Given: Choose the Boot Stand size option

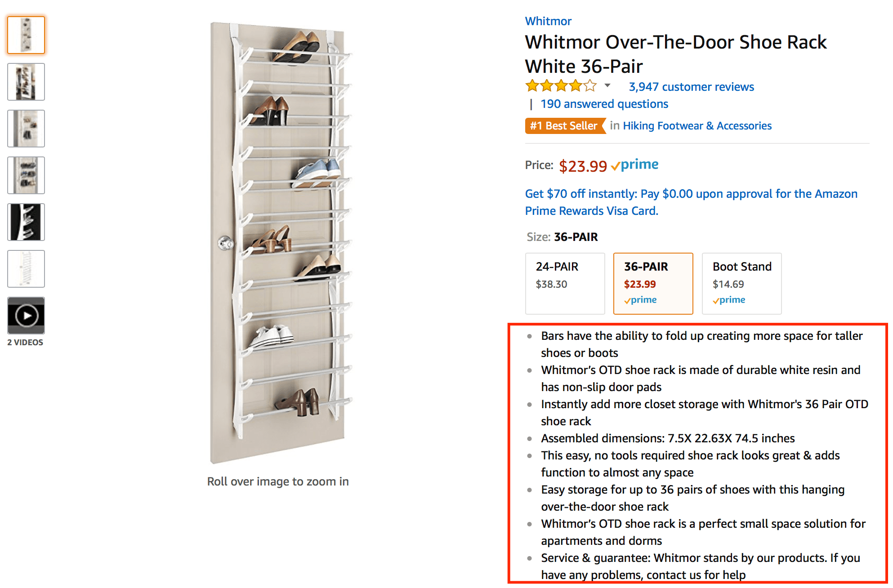Looking at the screenshot, I should (x=741, y=283).
